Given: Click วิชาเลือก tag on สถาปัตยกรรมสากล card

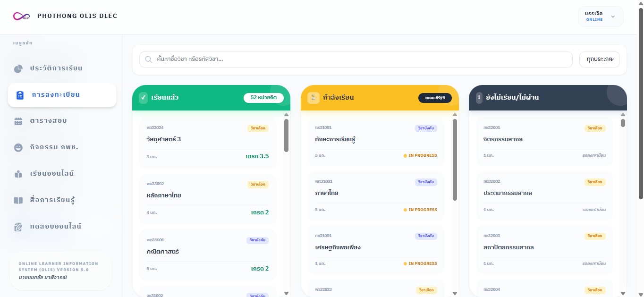Looking at the screenshot, I should point(595,236).
